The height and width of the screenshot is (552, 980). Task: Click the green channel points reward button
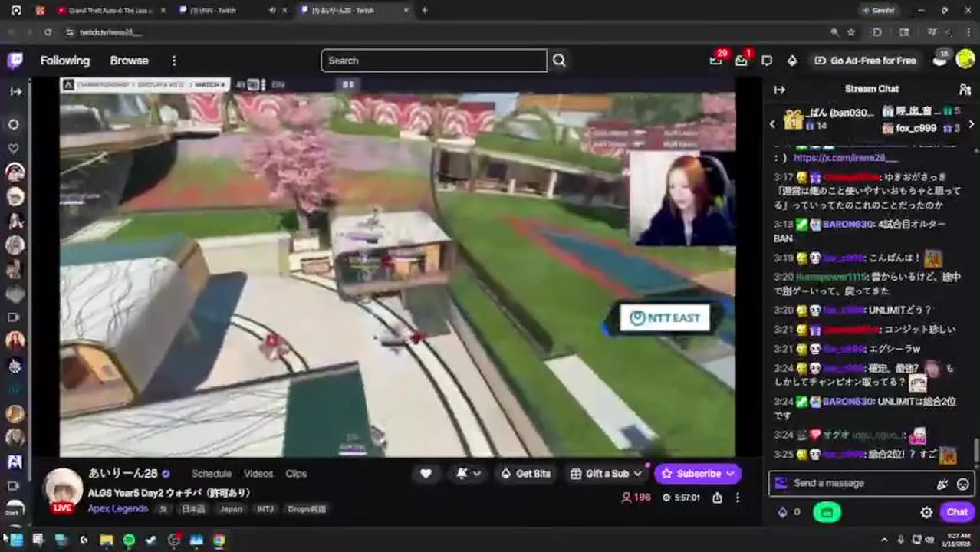pyautogui.click(x=827, y=512)
